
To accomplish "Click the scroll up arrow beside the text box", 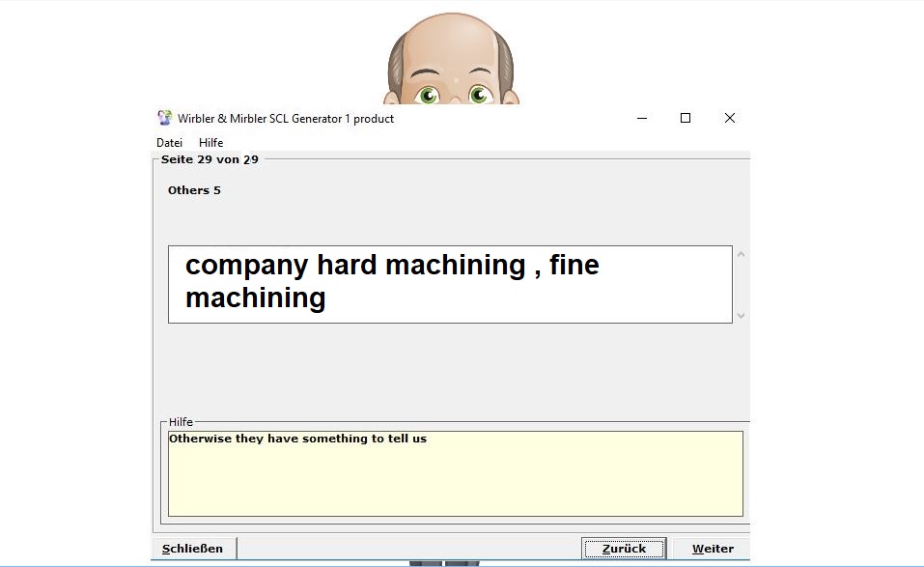I will tap(741, 255).
